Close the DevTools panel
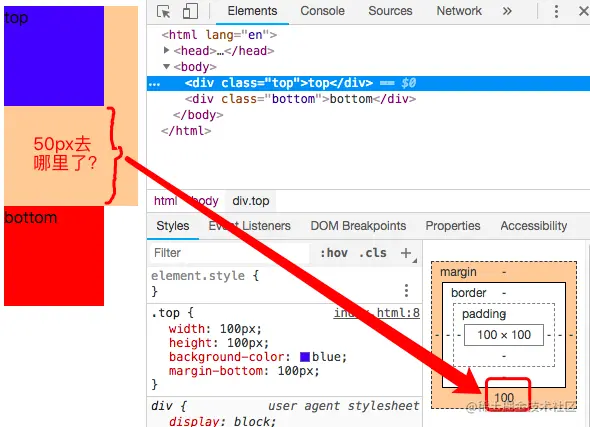Viewport: 590px width, 427px height. (x=584, y=11)
